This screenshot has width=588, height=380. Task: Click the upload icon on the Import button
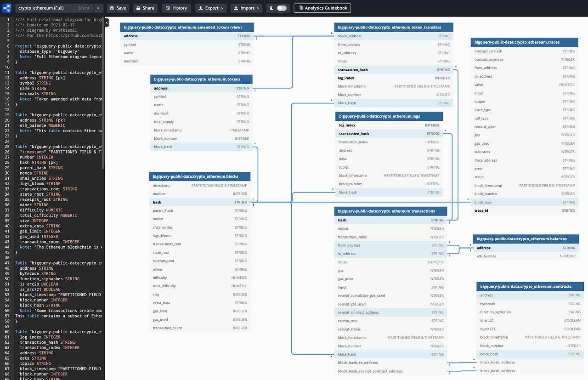coord(236,8)
